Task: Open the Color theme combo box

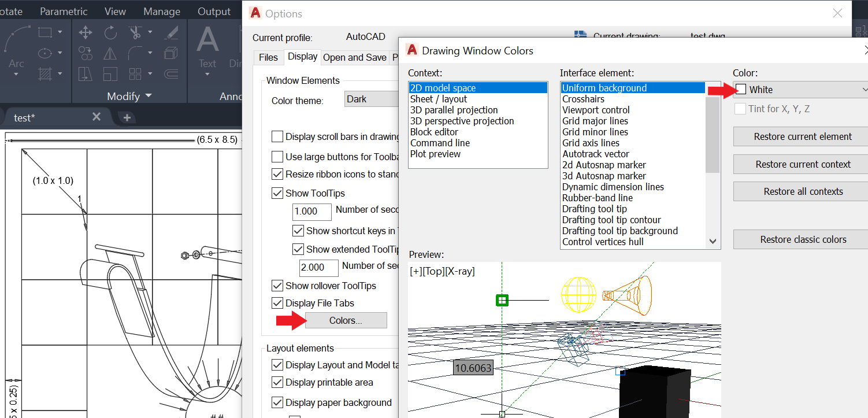Action: pos(372,99)
